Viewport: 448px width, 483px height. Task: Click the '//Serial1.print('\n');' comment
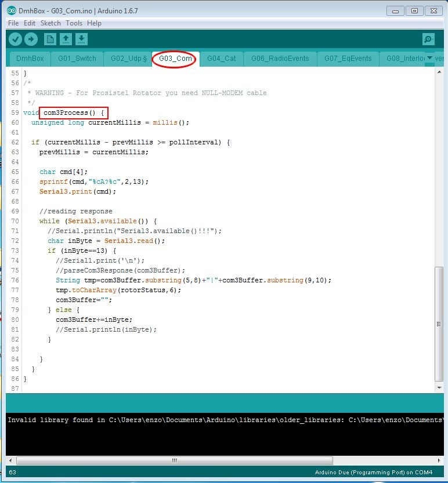tap(100, 260)
